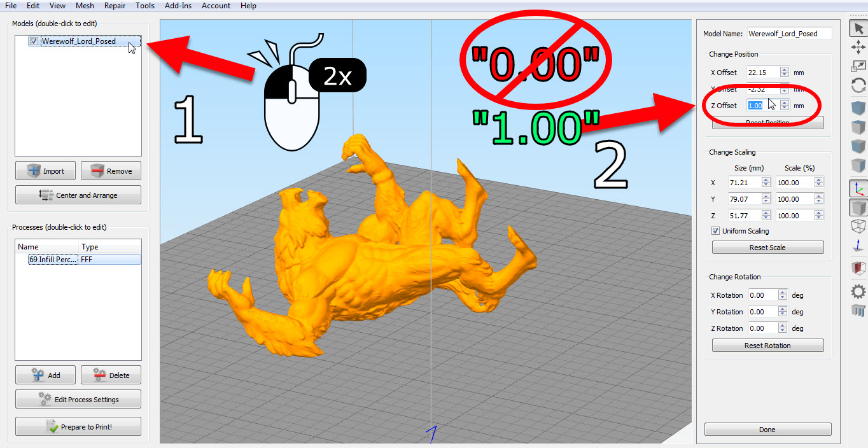Image resolution: width=868 pixels, height=448 pixels.
Task: Switch to side view cube
Action: tap(858, 165)
